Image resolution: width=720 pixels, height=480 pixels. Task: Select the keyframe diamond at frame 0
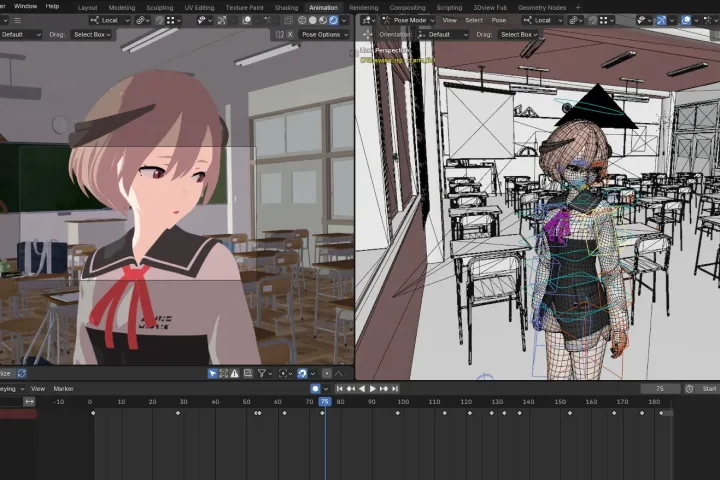pos(93,413)
